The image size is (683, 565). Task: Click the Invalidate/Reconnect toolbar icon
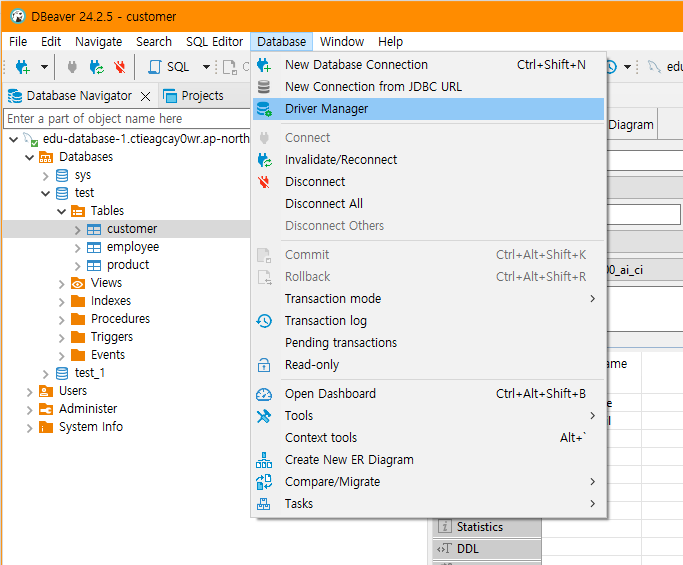96,67
